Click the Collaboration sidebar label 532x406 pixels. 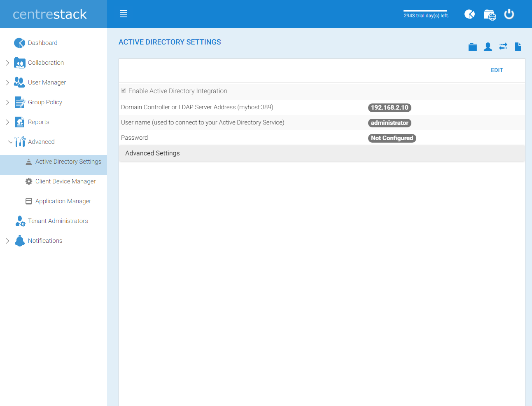[x=46, y=63]
